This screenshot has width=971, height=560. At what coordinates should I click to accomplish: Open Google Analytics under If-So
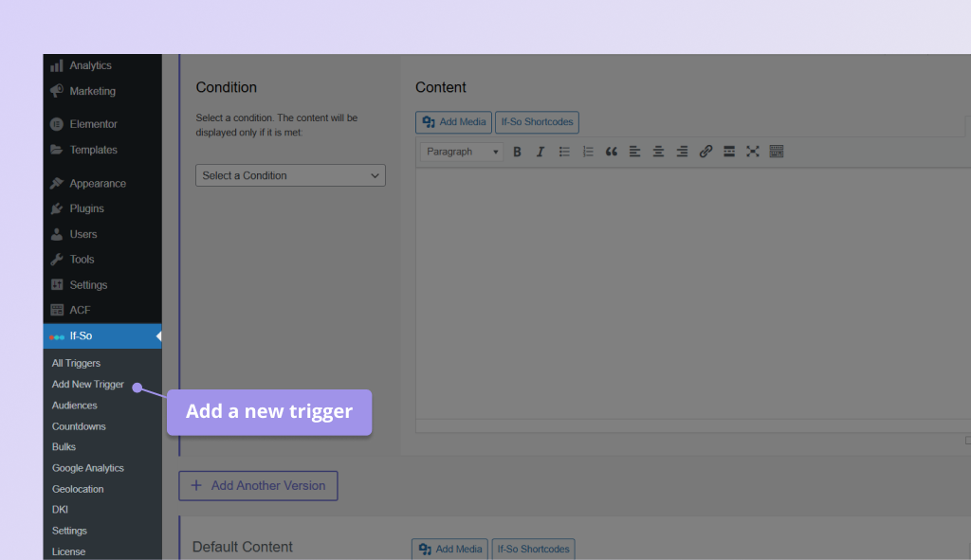[85, 467]
